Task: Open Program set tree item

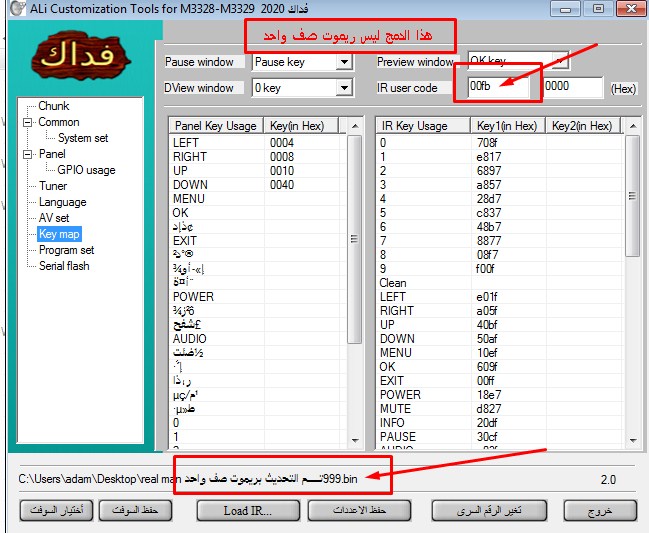Action: [66, 250]
